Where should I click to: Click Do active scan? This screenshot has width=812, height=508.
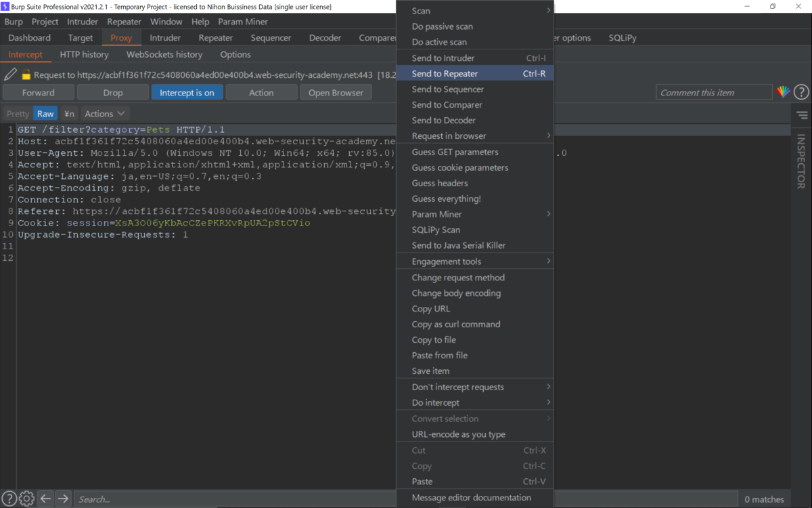(x=475, y=42)
